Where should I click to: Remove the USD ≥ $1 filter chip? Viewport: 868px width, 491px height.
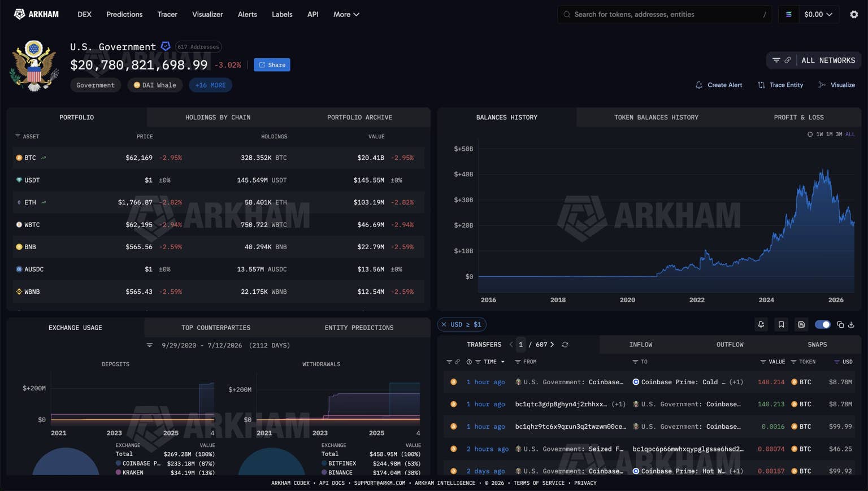click(x=444, y=324)
